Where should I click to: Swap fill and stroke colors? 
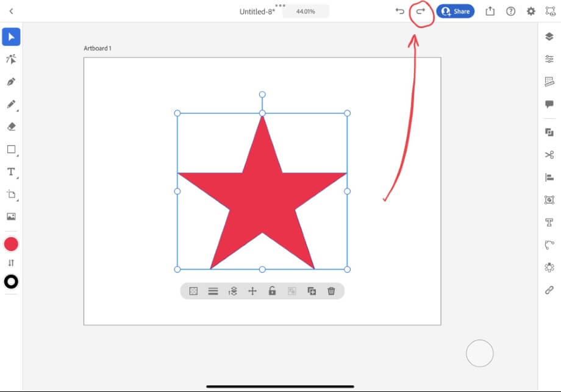point(11,263)
